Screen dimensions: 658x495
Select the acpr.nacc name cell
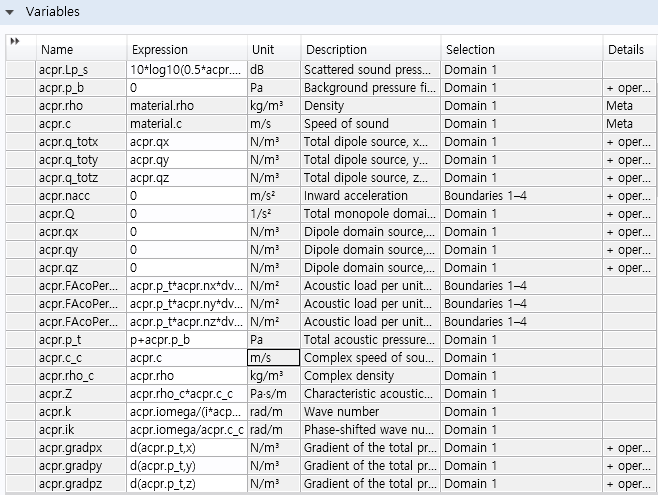[x=81, y=196]
